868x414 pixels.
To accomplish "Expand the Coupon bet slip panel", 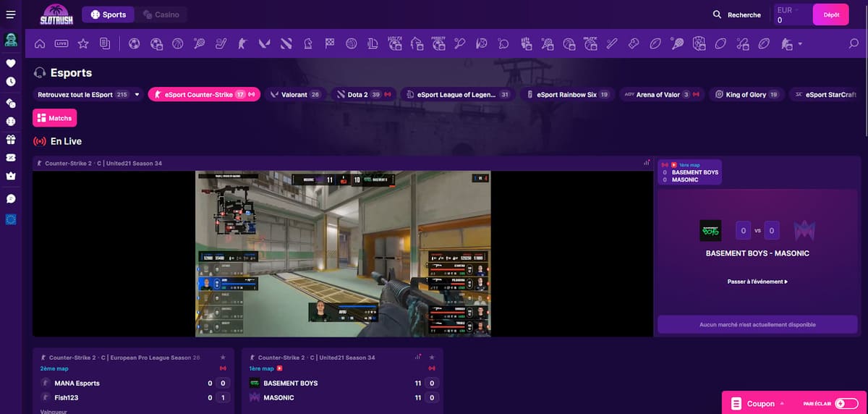I will coord(760,403).
